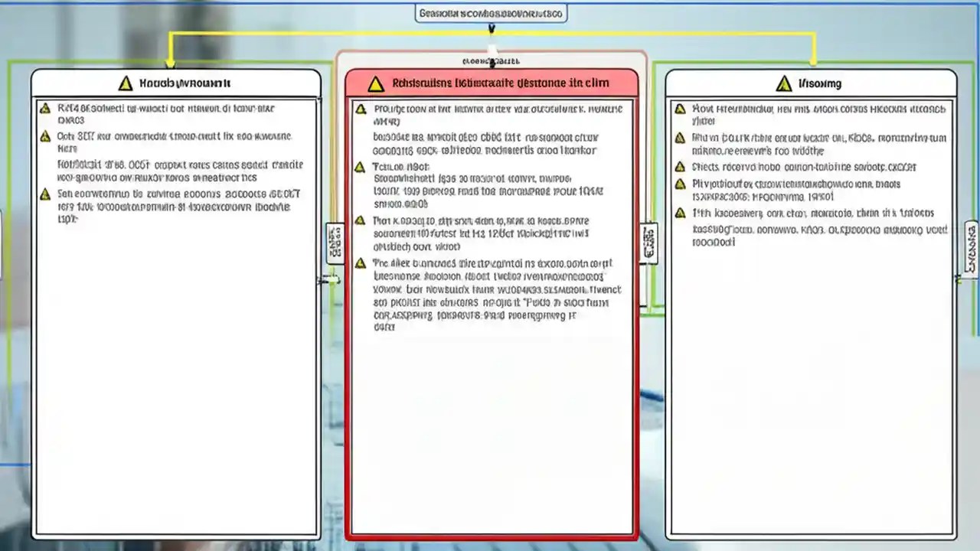Click the small label box above the center panel

491,60
